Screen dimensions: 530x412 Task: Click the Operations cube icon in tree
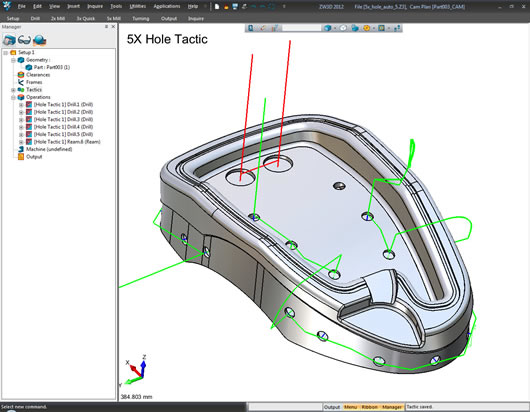21,97
